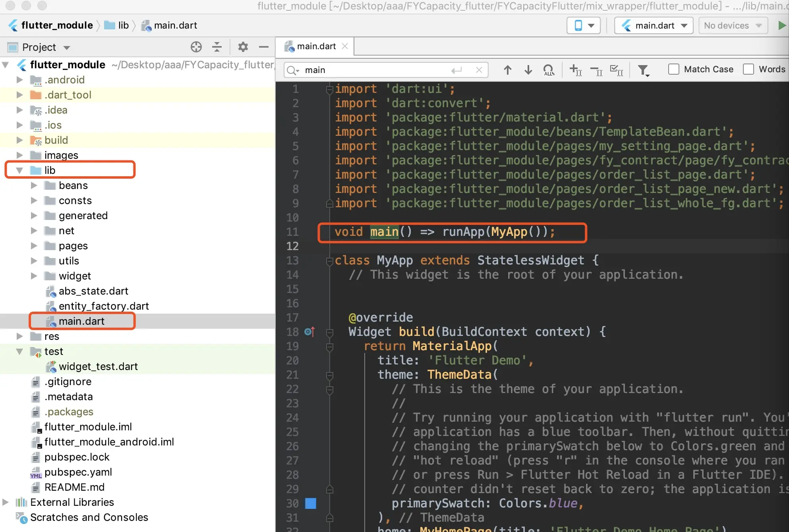Click the green Run button
Screen dimensions: 789x532
(x=781, y=25)
